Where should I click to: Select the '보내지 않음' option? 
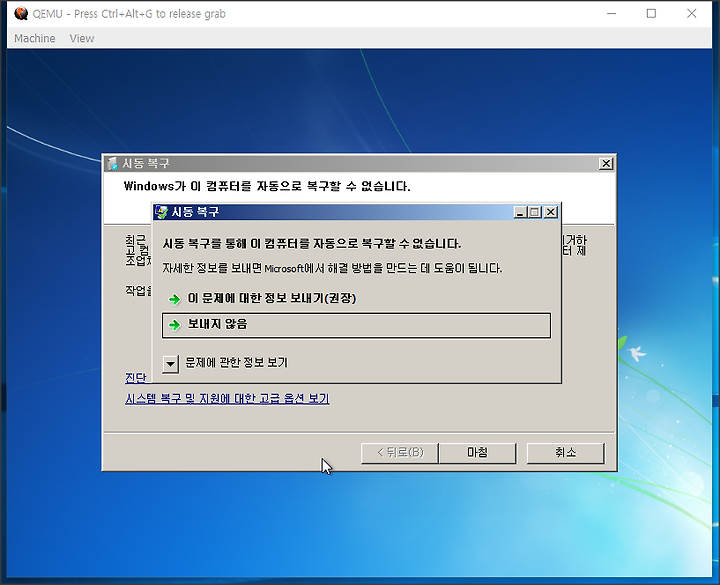[356, 325]
